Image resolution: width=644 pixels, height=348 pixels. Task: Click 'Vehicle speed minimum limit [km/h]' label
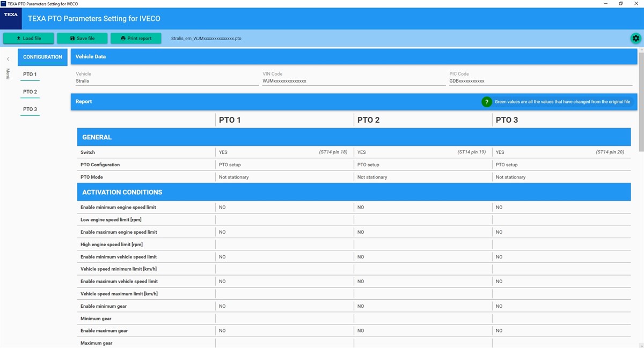point(119,269)
